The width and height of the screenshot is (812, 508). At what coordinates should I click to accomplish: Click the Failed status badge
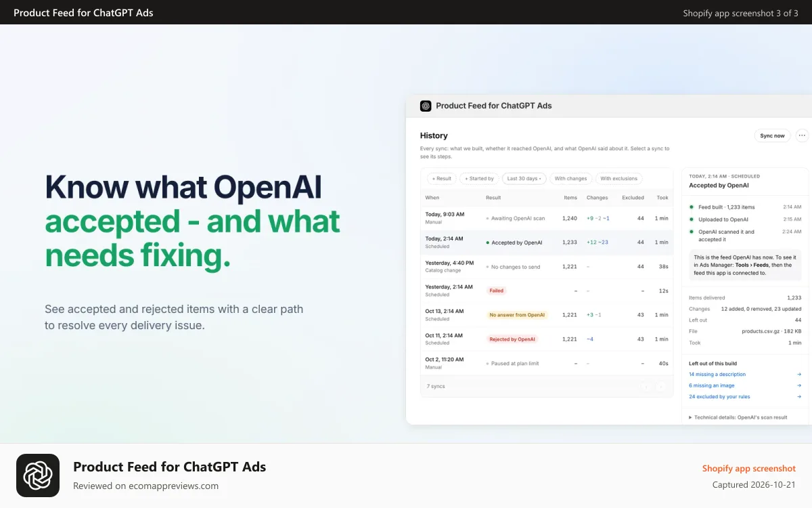tap(497, 291)
